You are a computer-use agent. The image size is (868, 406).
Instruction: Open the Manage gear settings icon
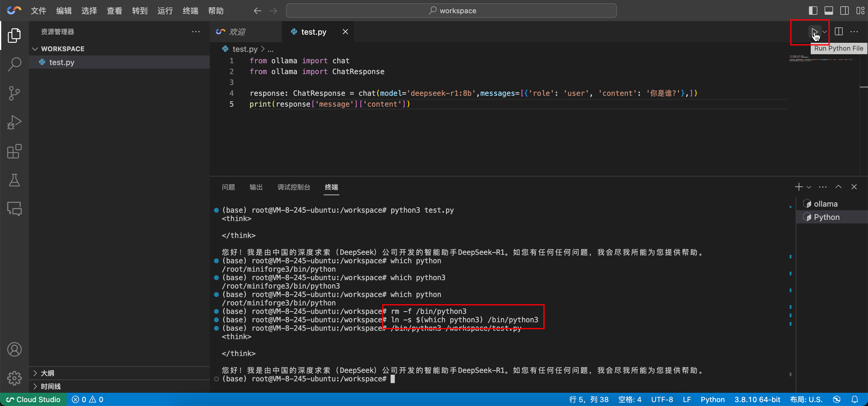point(14,378)
